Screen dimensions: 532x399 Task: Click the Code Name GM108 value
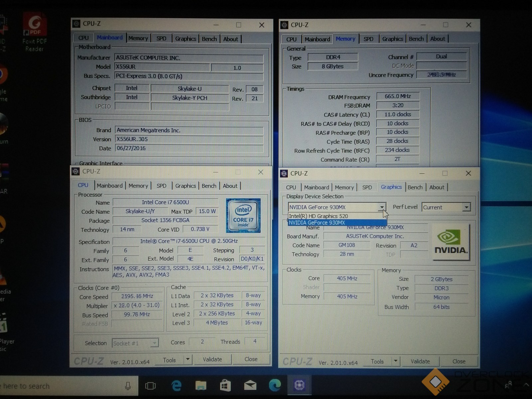click(x=347, y=245)
